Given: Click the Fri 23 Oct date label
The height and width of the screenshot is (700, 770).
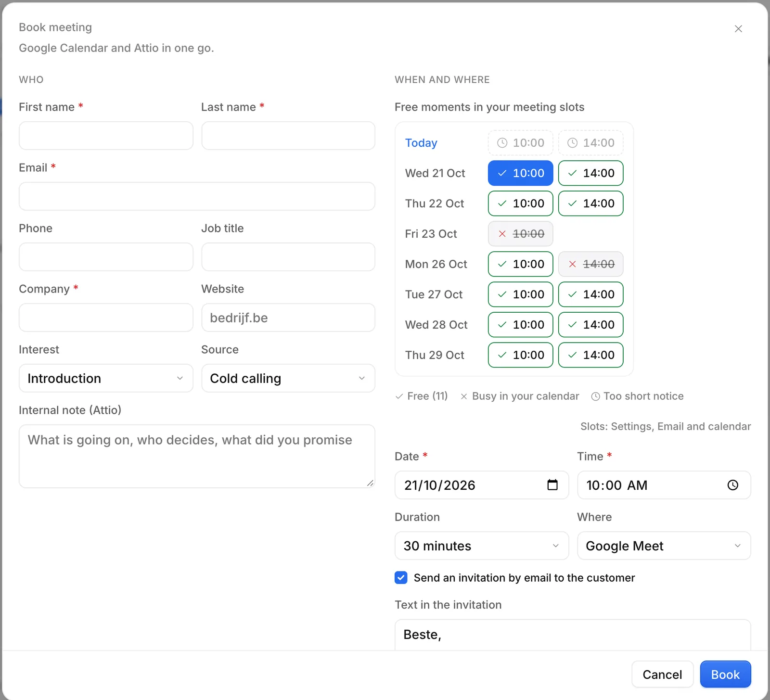Looking at the screenshot, I should pyautogui.click(x=431, y=234).
